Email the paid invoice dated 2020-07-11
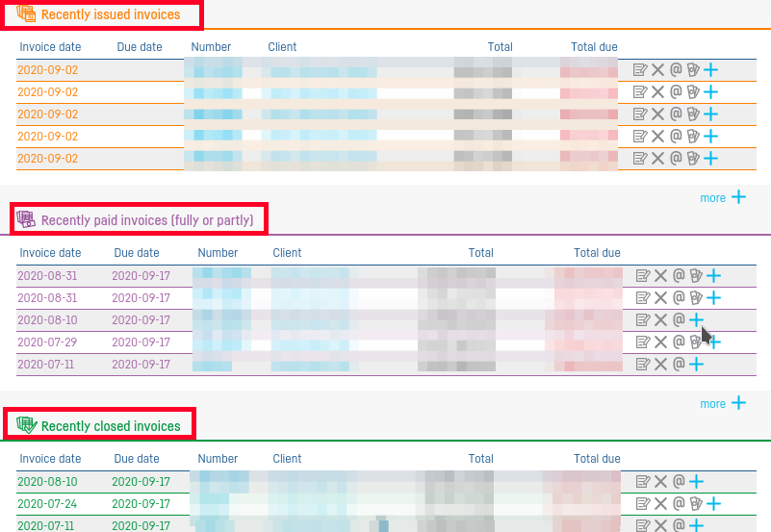The height and width of the screenshot is (532, 771). (x=679, y=364)
